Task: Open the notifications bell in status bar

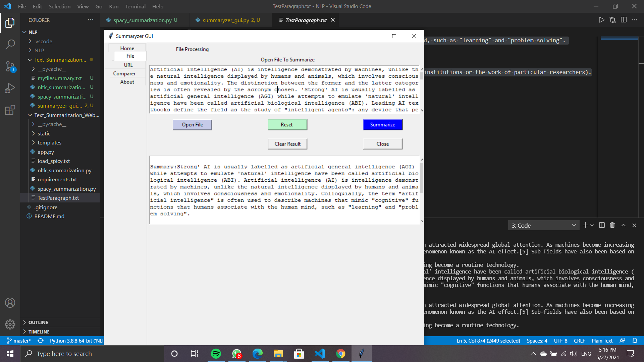Action: (635, 341)
